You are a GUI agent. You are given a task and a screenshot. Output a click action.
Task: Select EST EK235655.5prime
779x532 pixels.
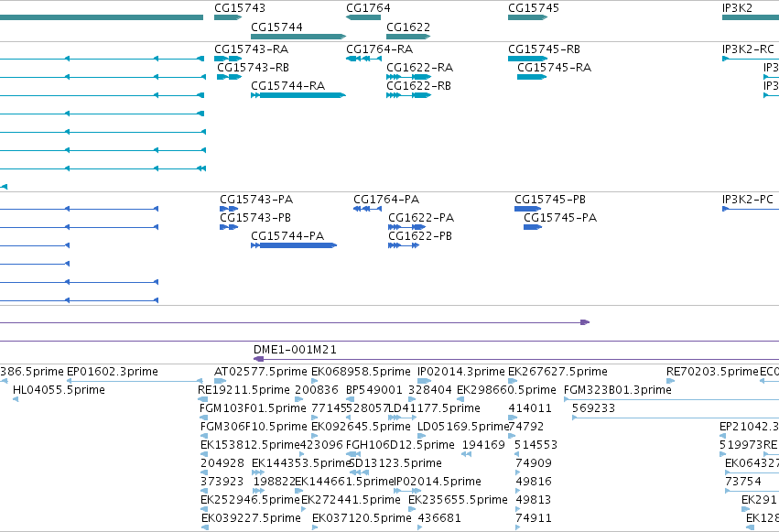tap(412, 510)
